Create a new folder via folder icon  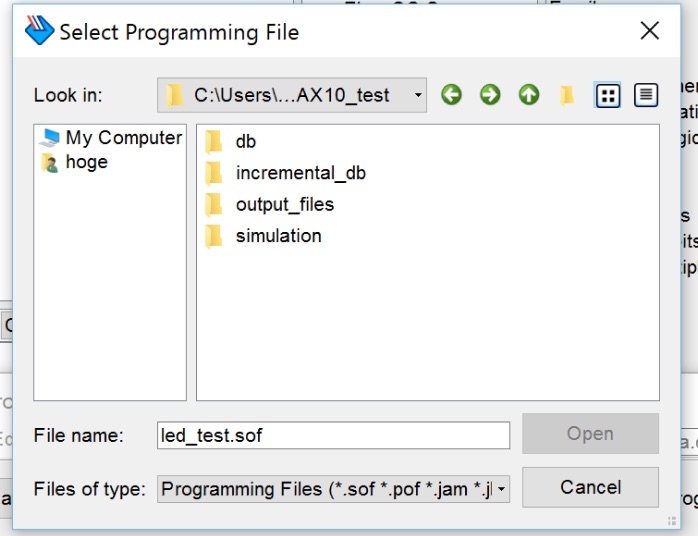point(567,95)
